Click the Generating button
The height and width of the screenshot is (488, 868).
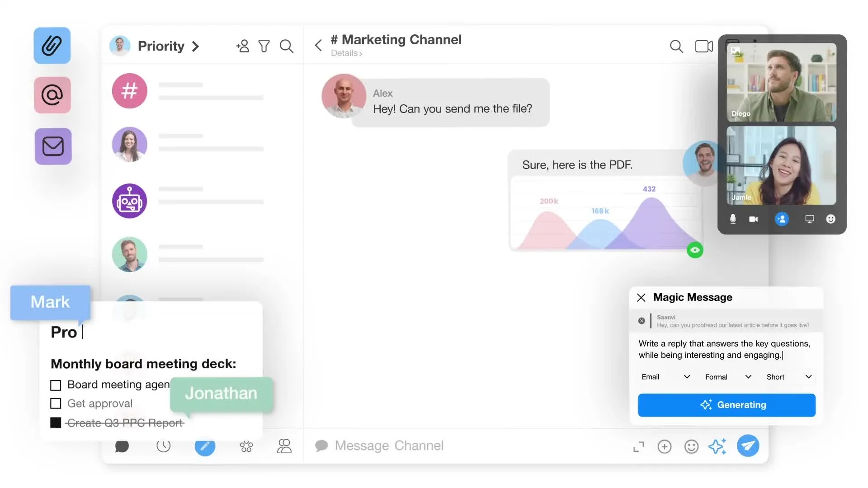tap(726, 405)
